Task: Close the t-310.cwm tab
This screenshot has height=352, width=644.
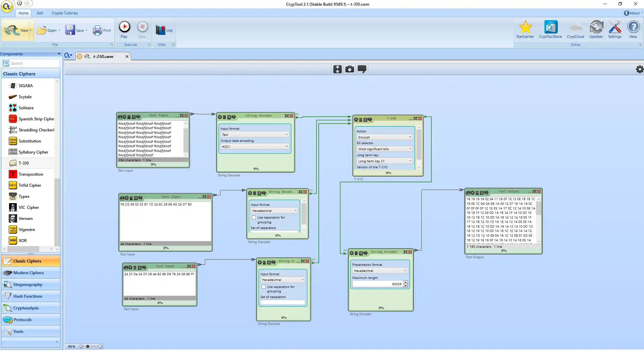Action: (x=127, y=57)
